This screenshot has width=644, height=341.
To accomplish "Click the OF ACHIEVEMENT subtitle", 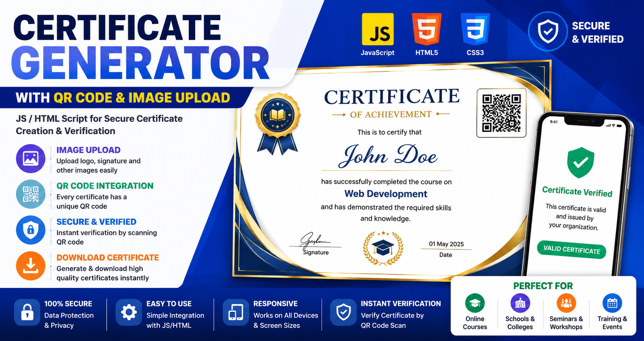I will (x=390, y=115).
